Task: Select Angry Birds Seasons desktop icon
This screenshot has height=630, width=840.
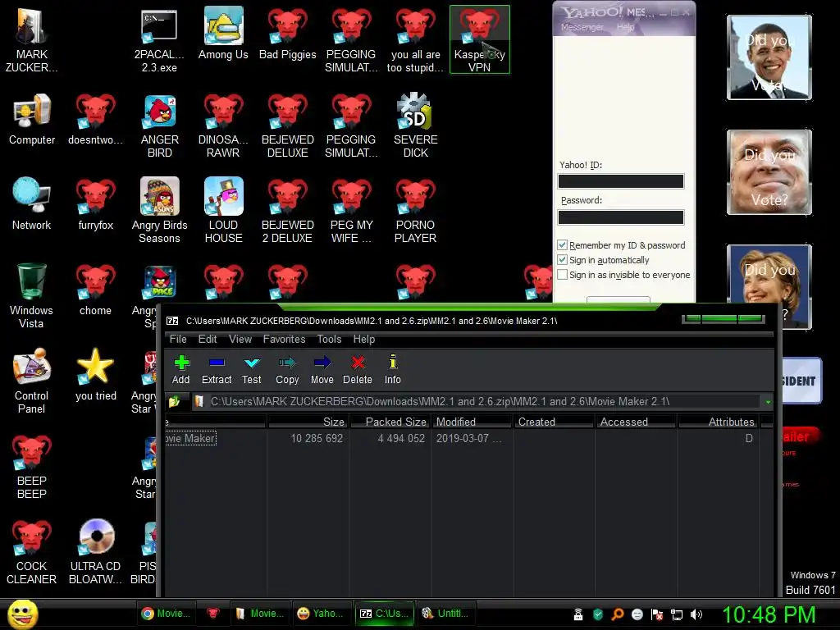Action: [160, 211]
